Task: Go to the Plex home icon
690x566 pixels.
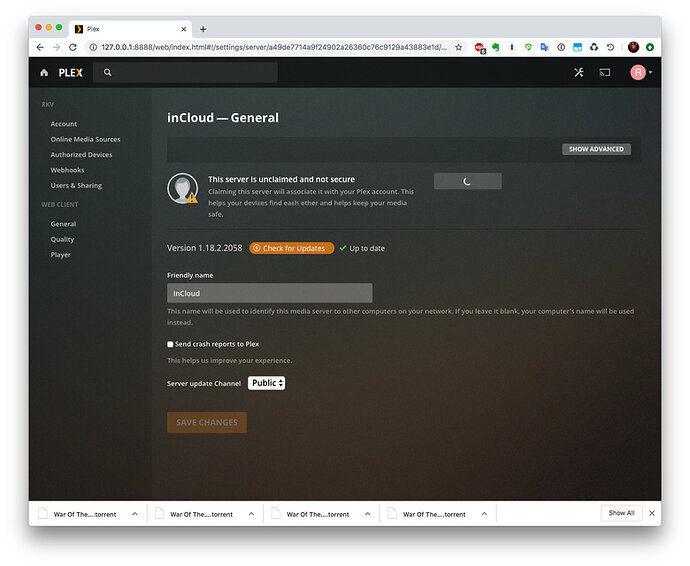Action: coord(44,73)
